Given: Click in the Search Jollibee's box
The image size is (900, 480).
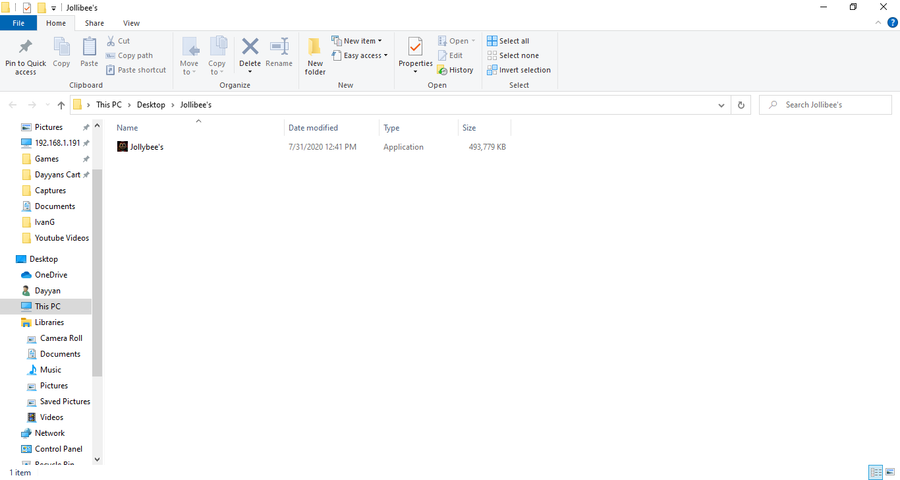Looking at the screenshot, I should [x=825, y=105].
